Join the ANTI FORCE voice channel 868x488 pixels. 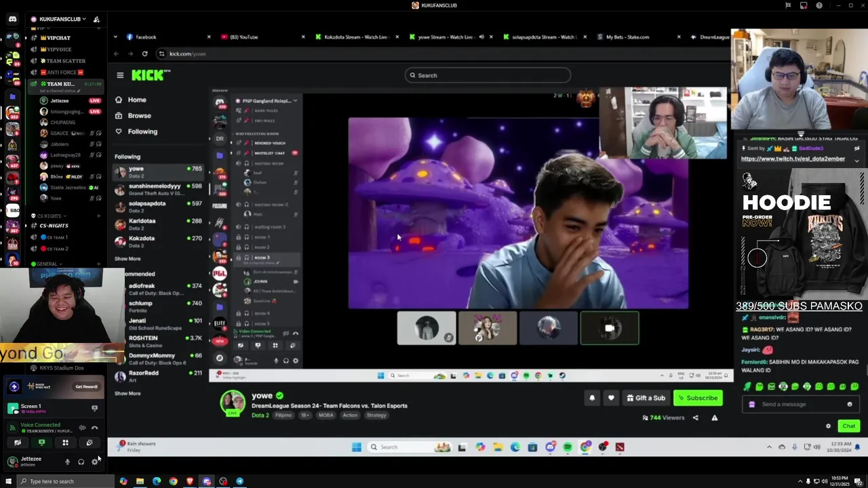[x=66, y=73]
